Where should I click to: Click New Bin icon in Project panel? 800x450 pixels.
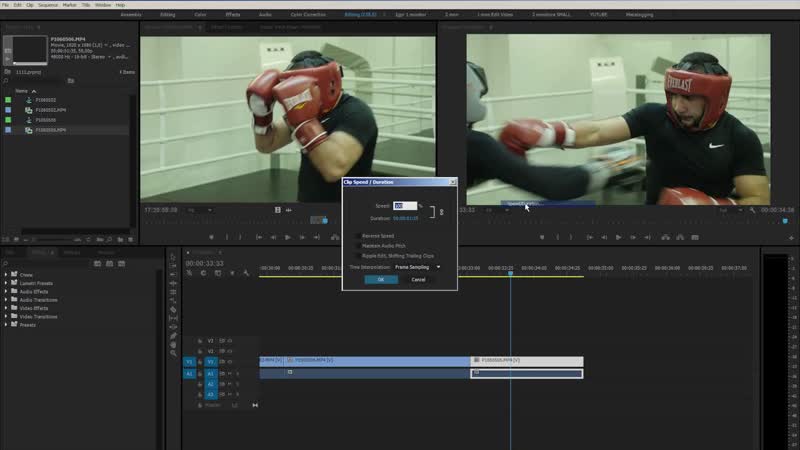(x=120, y=239)
